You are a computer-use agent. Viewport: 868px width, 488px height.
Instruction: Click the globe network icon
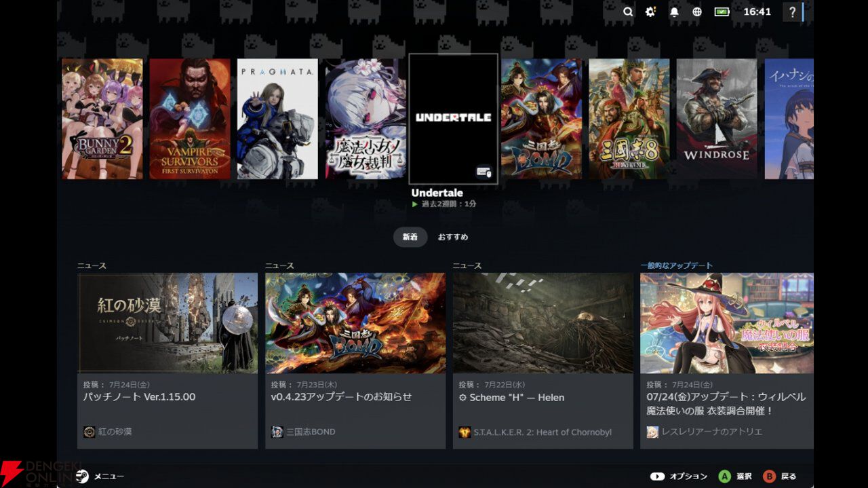697,12
